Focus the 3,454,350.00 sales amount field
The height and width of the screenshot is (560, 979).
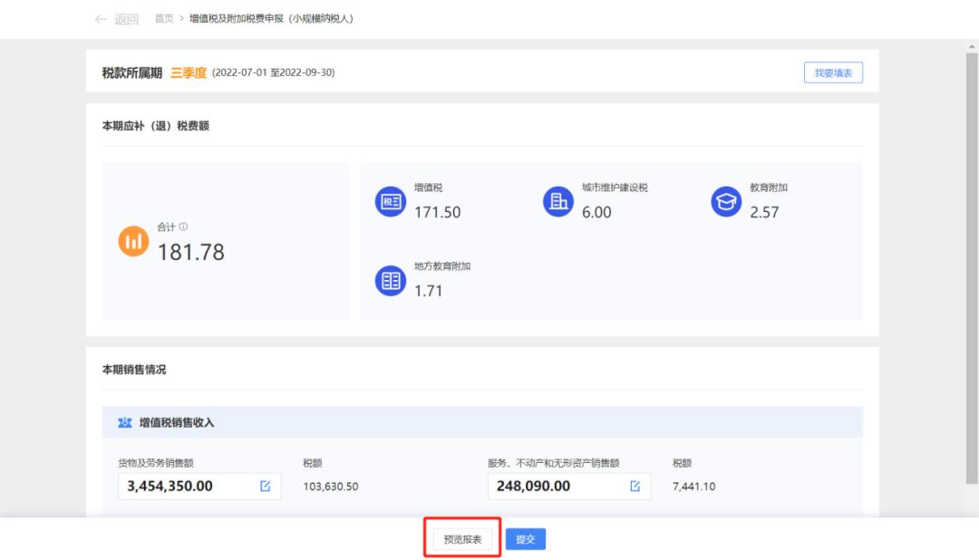[186, 487]
